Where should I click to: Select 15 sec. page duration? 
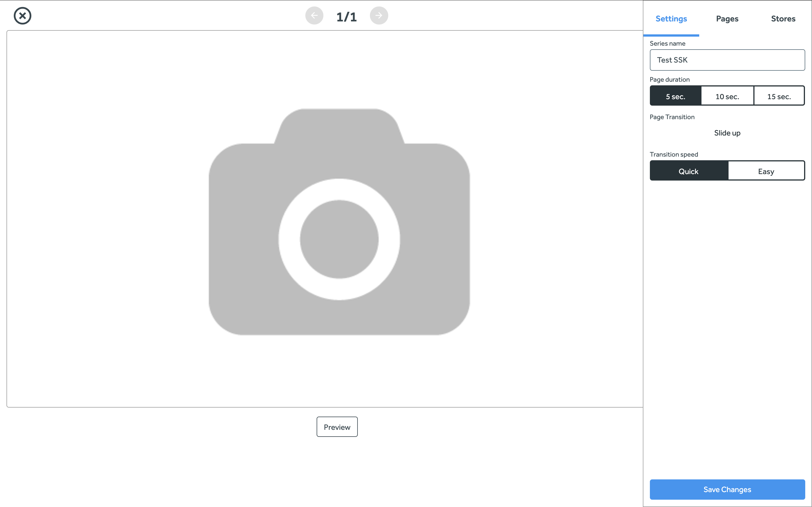[779, 96]
